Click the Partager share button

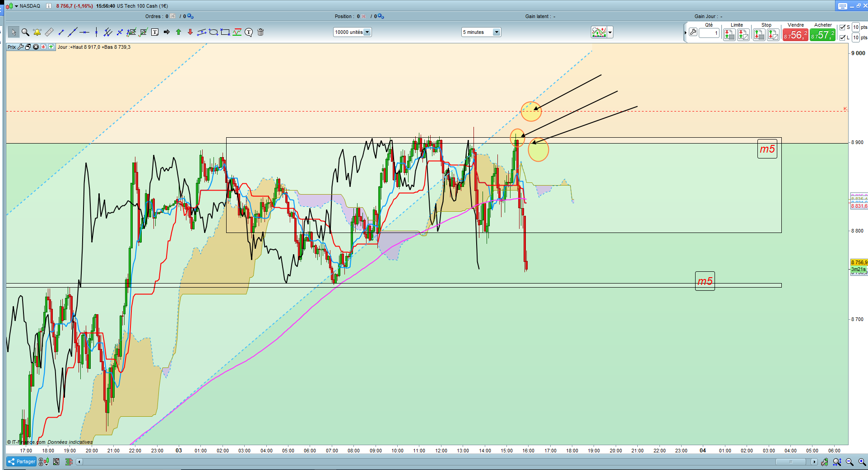pyautogui.click(x=21, y=461)
